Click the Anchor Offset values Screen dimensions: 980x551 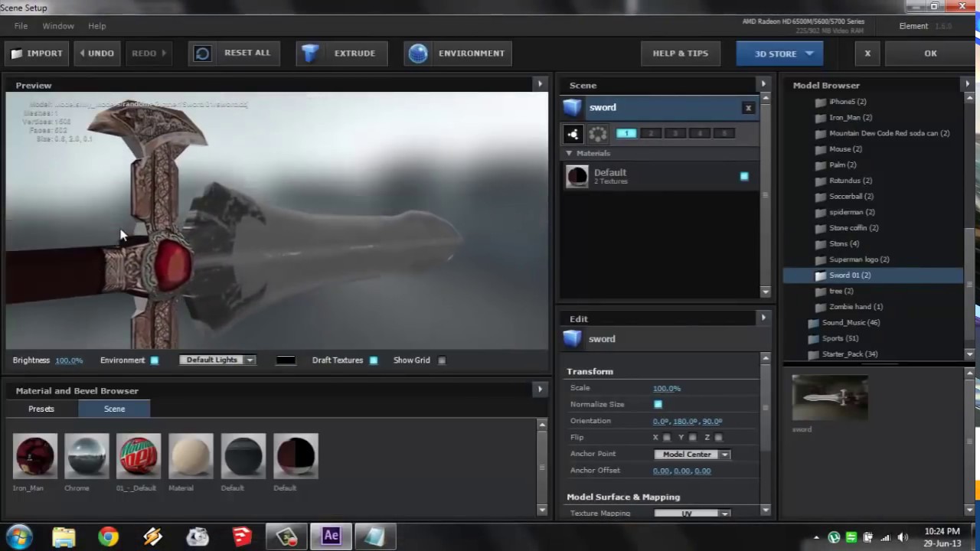click(x=681, y=471)
